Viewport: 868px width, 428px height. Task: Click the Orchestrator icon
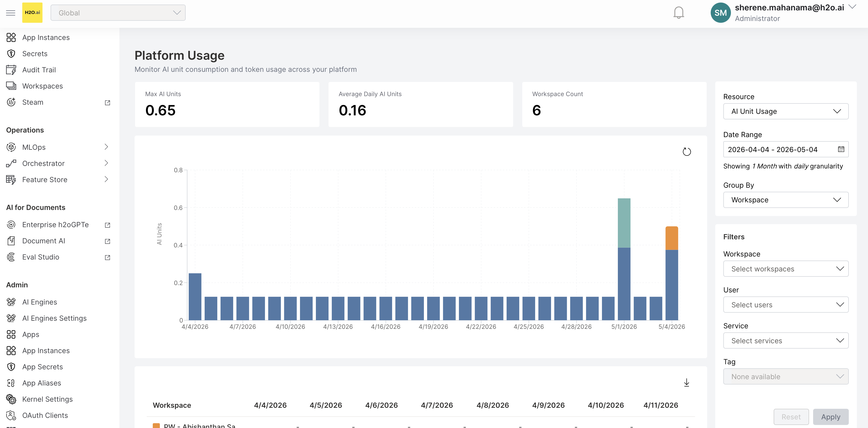coord(11,163)
